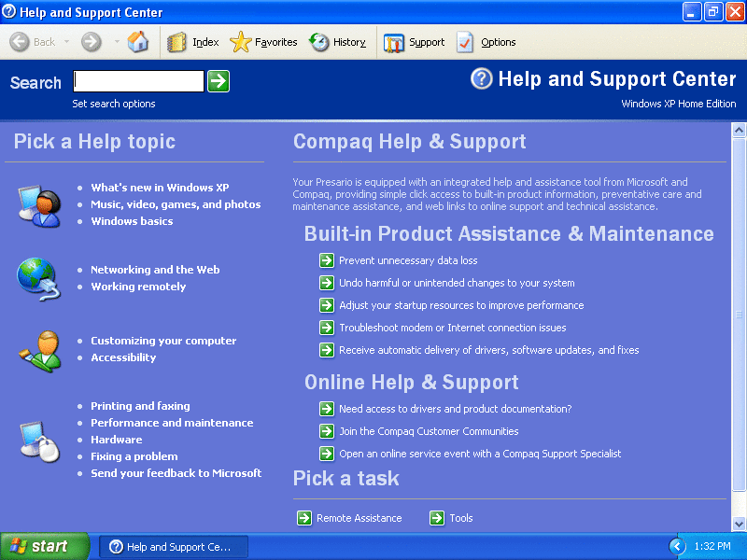The height and width of the screenshot is (560, 747).
Task: Click the History toolbar label
Action: click(349, 42)
